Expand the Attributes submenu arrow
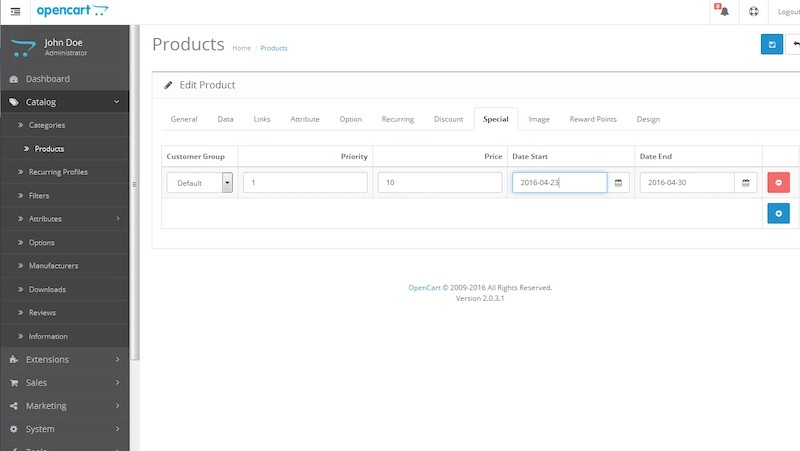This screenshot has width=800, height=451. click(x=118, y=219)
